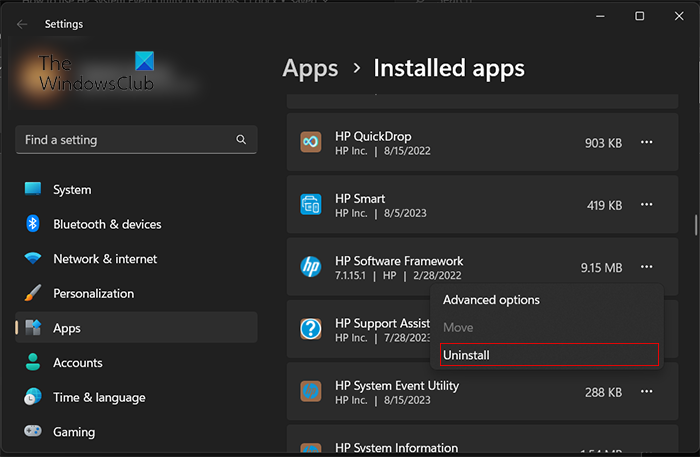
Task: Click the Bluetooth & devices sidebar icon
Action: (33, 224)
